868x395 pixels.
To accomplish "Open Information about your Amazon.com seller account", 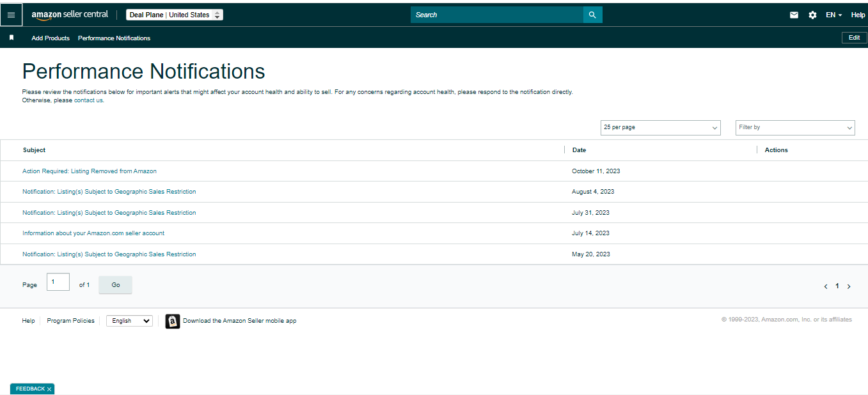I will click(93, 233).
